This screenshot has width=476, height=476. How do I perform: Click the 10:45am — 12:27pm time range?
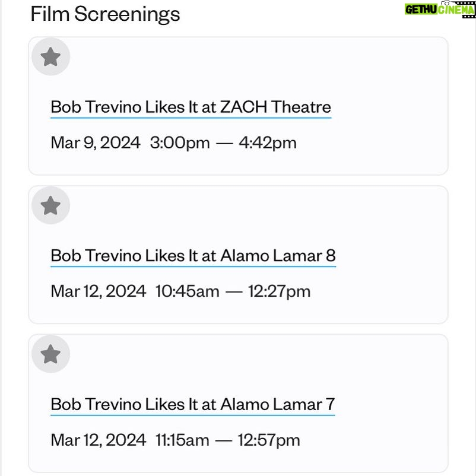[233, 291]
